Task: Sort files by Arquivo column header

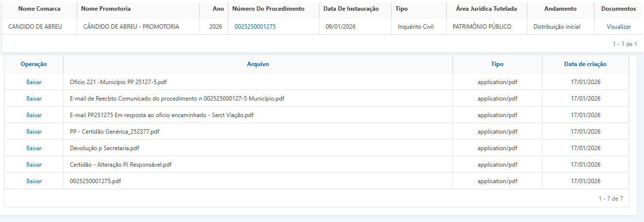Action: tap(258, 64)
